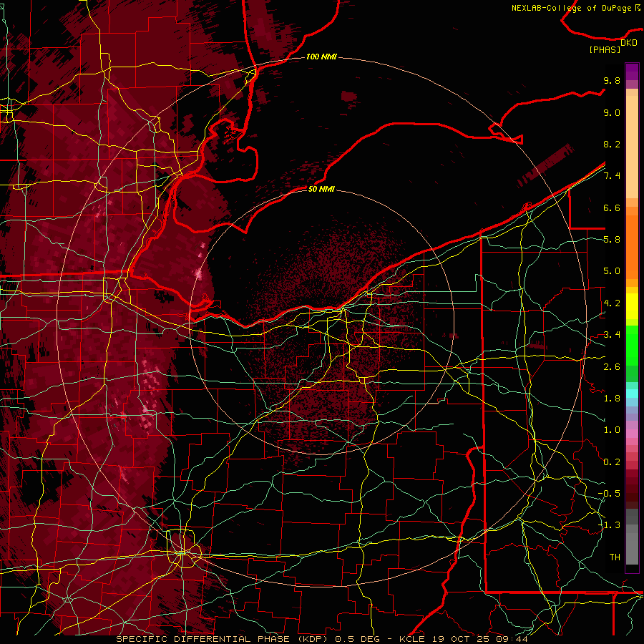Click the DKD units label above the scale
Screen dimensions: 644x644
tap(629, 43)
